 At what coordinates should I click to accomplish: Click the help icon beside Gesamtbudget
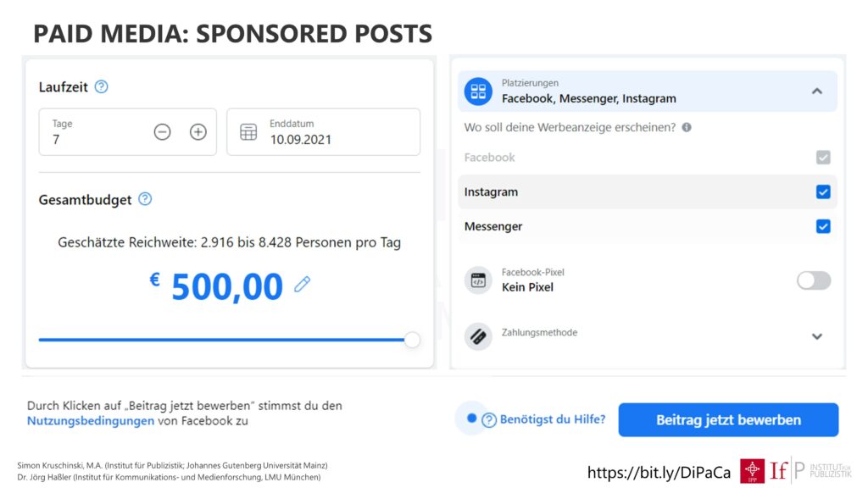pyautogui.click(x=145, y=199)
